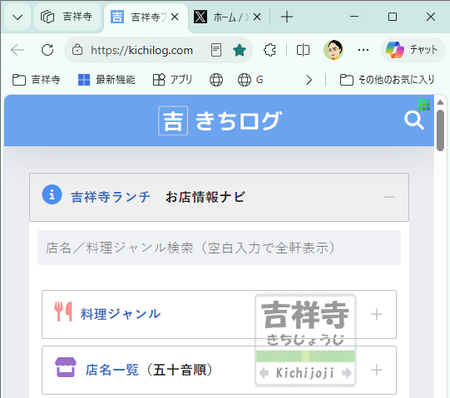The image size is (450, 398).
Task: Open the 店名一覧（五十音順） section
Action: point(219,370)
